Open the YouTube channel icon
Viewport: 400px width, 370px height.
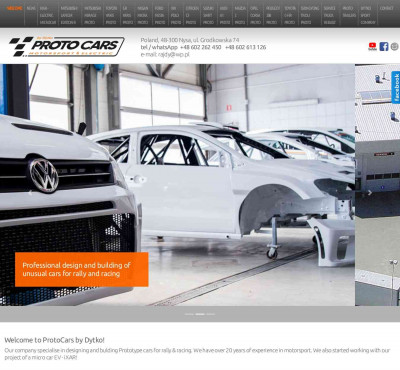tap(372, 46)
